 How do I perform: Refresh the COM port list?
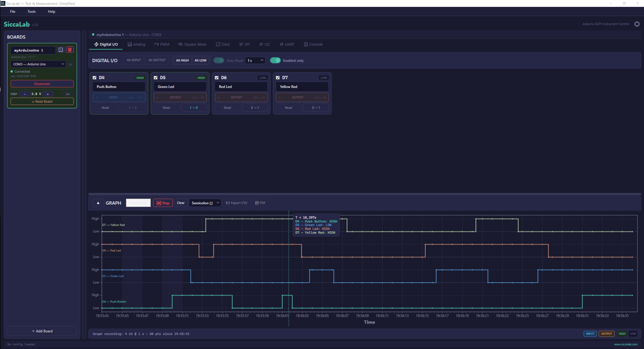[x=70, y=64]
